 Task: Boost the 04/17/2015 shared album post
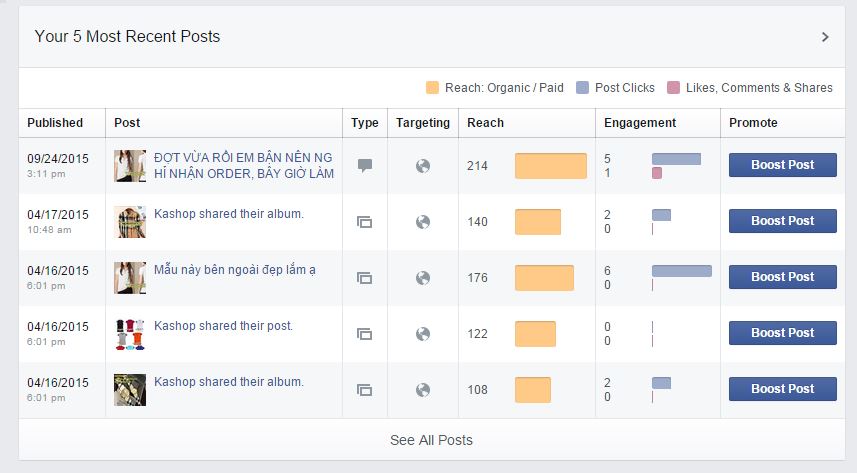[x=782, y=221]
